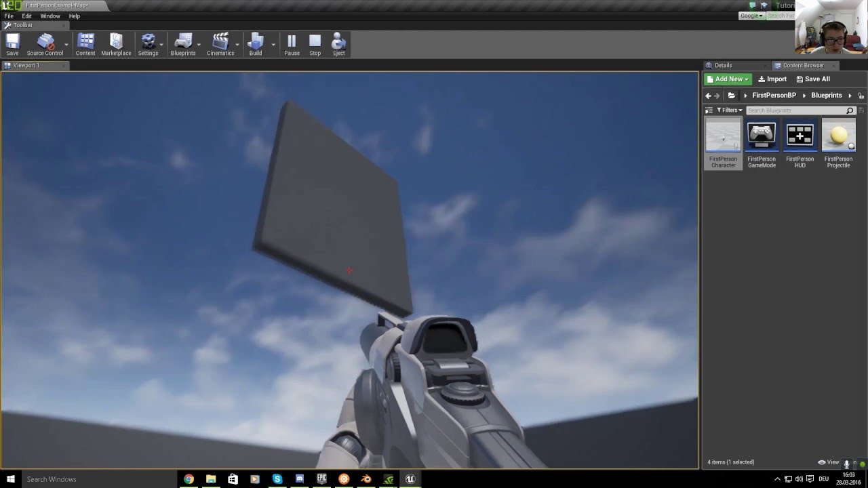Viewport: 868px width, 488px height.
Task: Expand arrow before FirstPersonBP path
Action: 745,96
